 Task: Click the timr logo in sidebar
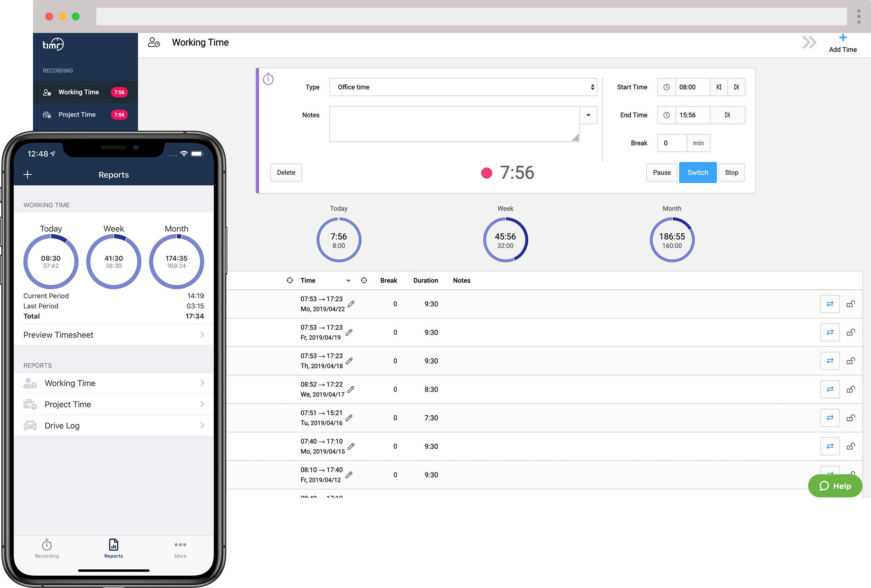click(53, 44)
